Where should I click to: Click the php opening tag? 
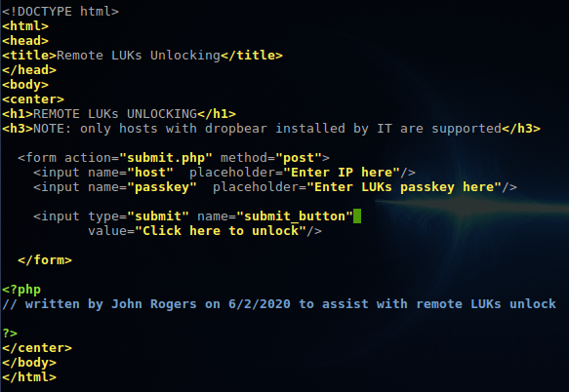tap(21, 290)
